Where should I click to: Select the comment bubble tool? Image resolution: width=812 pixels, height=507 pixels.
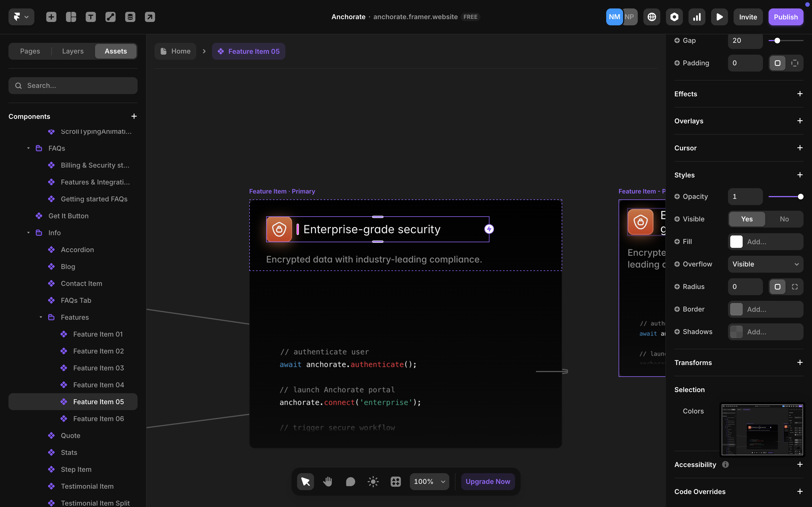click(x=350, y=482)
